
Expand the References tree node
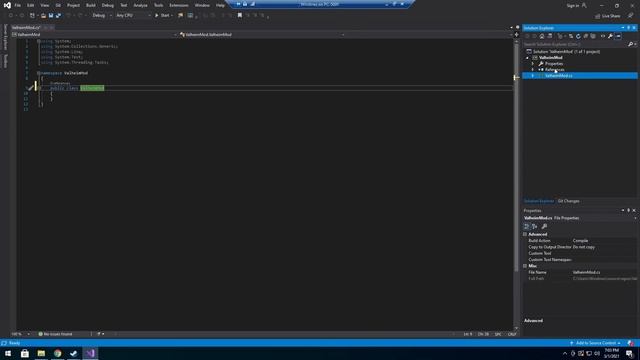[x=533, y=70]
